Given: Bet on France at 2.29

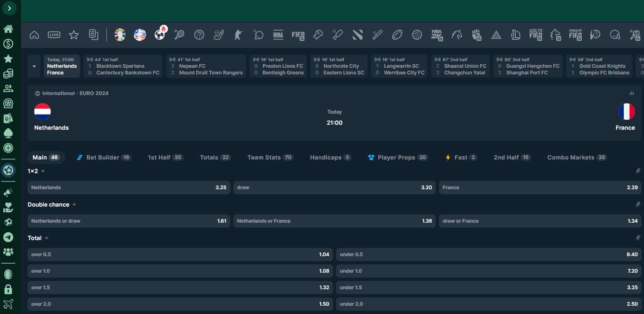Looking at the screenshot, I should point(540,188).
